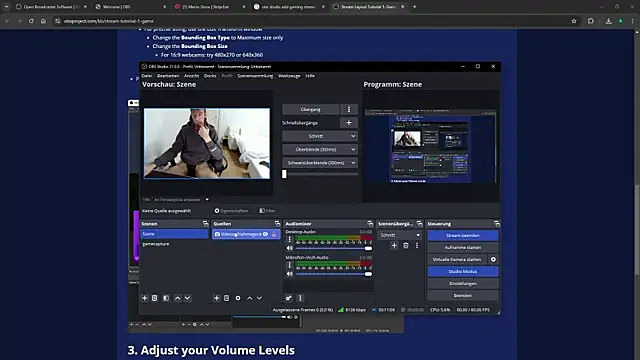The height and width of the screenshot is (360, 640).
Task: Delete selected source via Quellen trash icon
Action: [227, 298]
